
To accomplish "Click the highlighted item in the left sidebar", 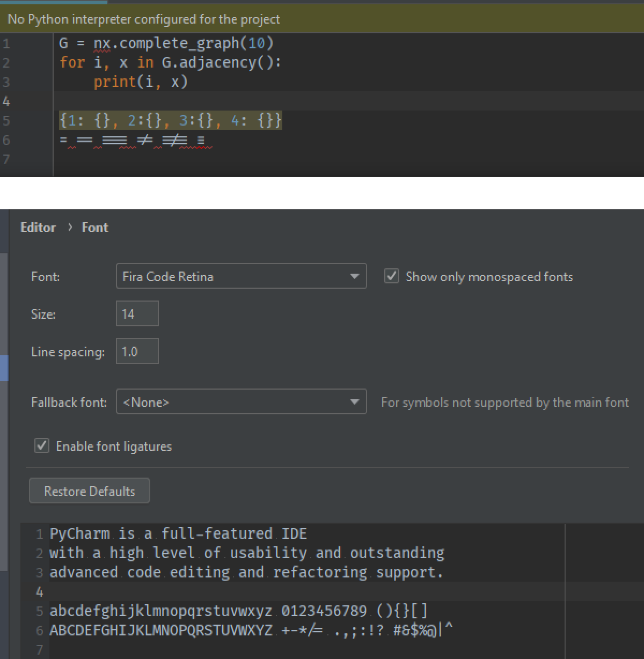I will click(x=4, y=368).
